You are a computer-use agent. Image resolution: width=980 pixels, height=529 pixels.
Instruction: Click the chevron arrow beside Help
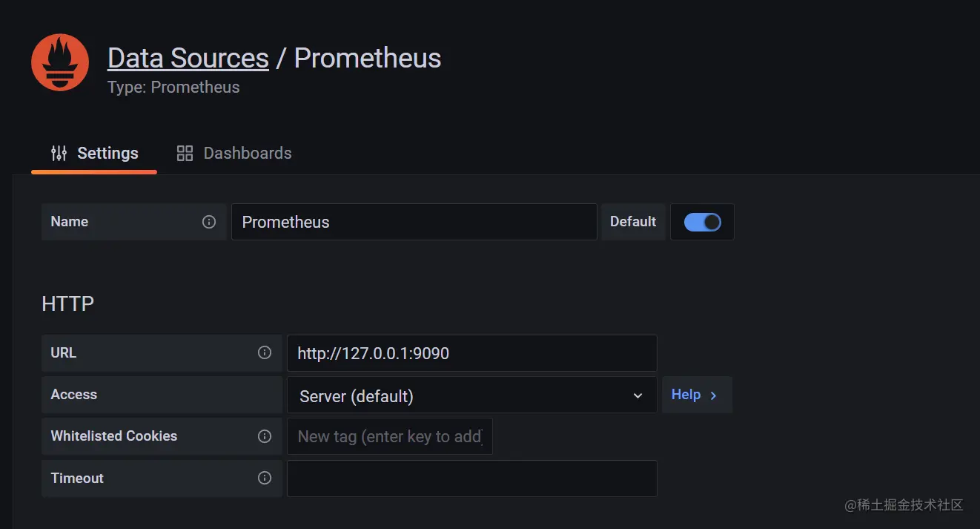(713, 395)
